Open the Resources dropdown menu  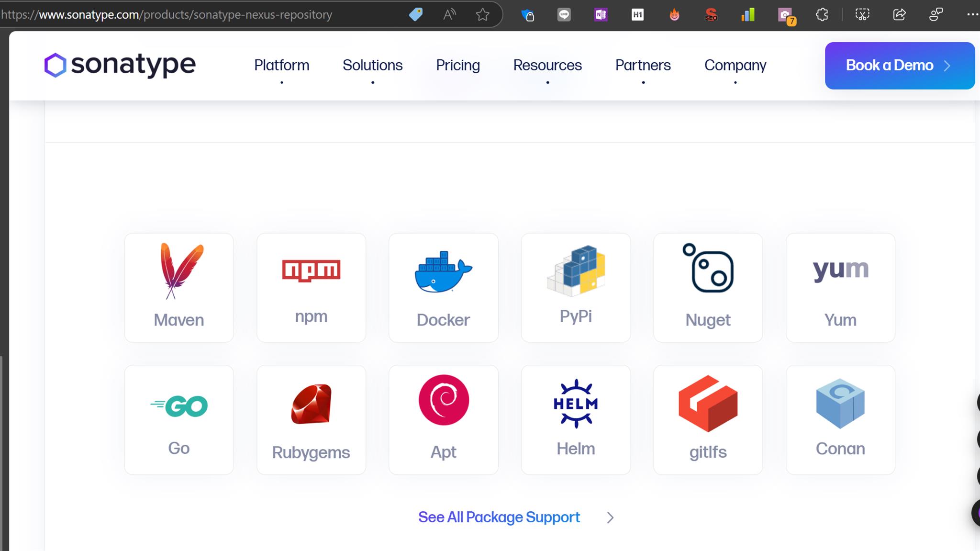(547, 65)
